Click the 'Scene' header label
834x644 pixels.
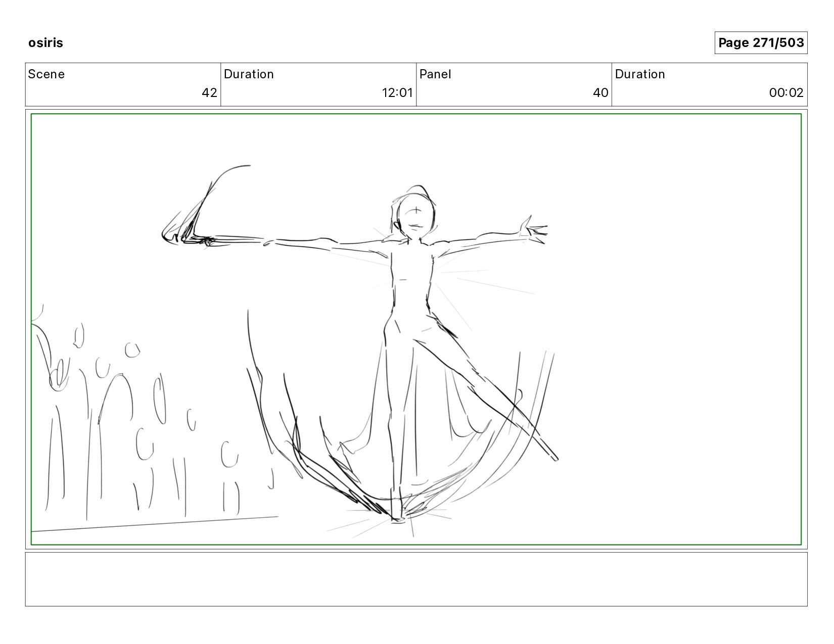[x=47, y=74]
